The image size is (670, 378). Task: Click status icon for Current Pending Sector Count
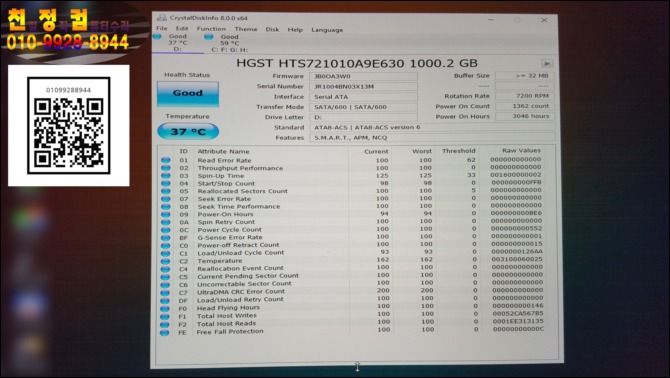[165, 277]
